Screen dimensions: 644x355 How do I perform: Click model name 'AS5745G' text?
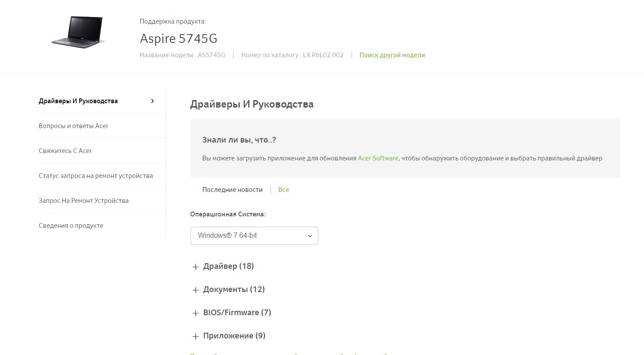tap(212, 55)
